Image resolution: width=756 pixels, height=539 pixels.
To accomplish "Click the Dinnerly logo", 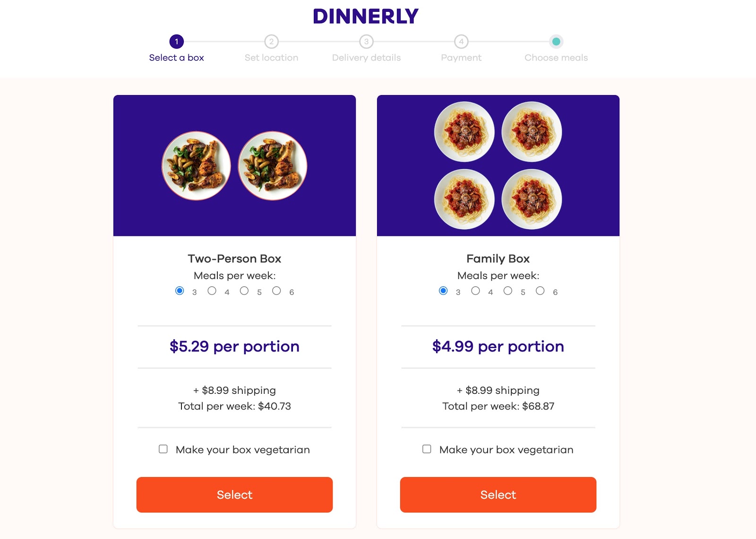I will point(366,17).
